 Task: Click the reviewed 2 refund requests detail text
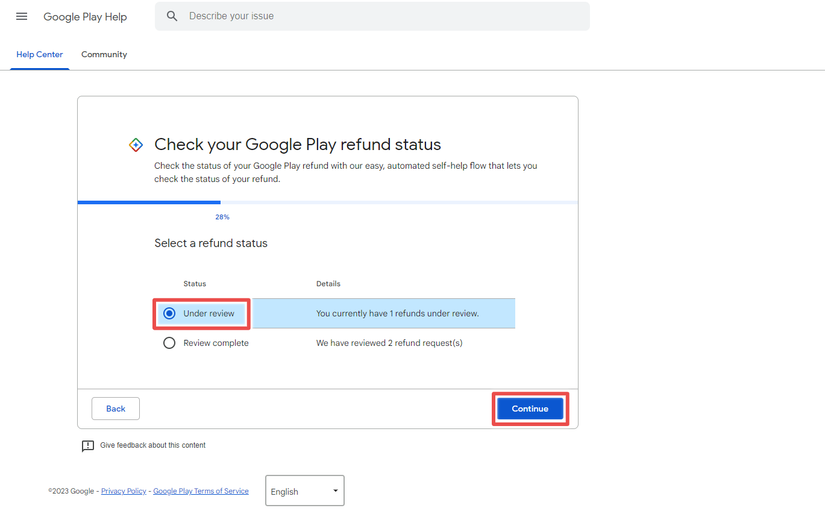tap(389, 343)
